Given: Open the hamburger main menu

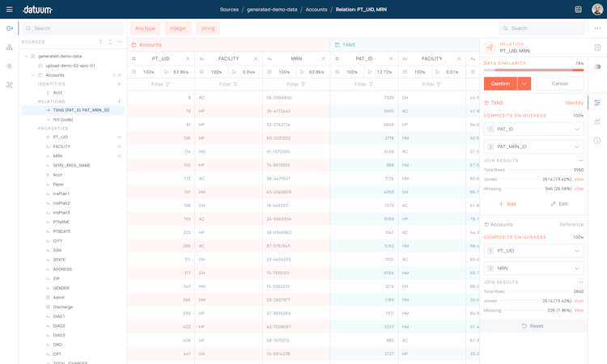Looking at the screenshot, I should pyautogui.click(x=9, y=9).
